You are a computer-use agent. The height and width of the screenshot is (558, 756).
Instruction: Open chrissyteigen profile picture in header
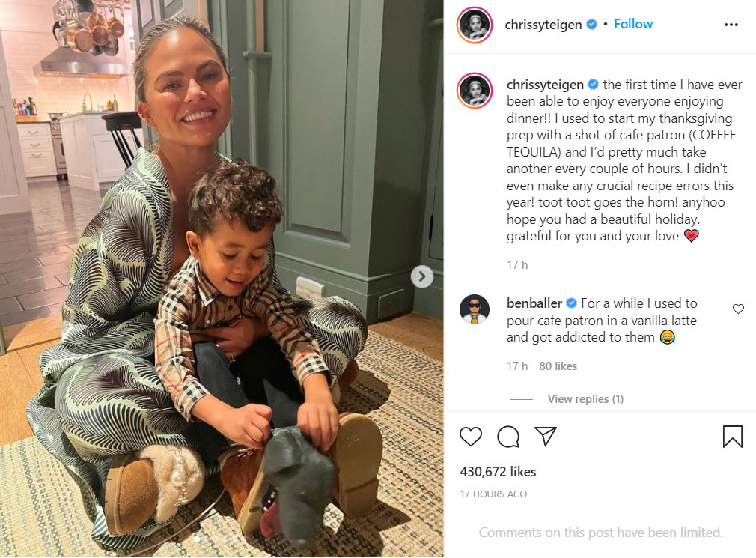point(475,25)
